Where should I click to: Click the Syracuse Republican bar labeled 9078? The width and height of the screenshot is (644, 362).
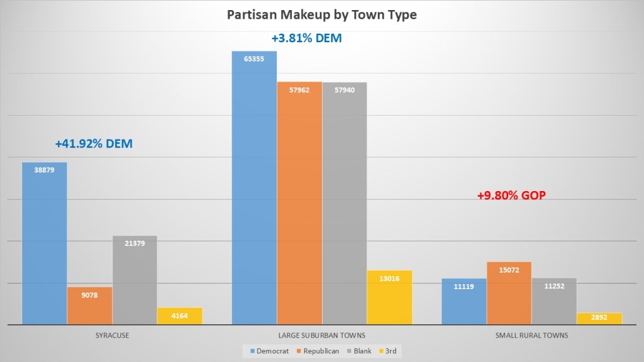coord(90,305)
